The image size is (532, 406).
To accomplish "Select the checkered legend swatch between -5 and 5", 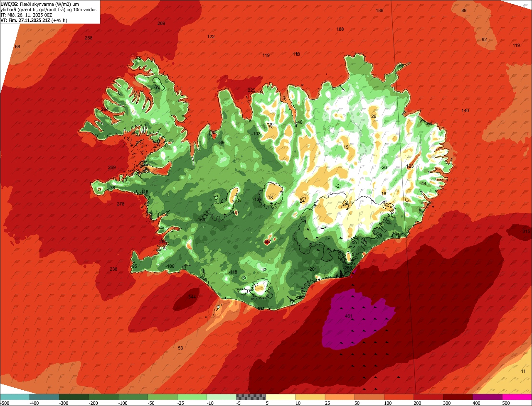I will pos(251,397).
